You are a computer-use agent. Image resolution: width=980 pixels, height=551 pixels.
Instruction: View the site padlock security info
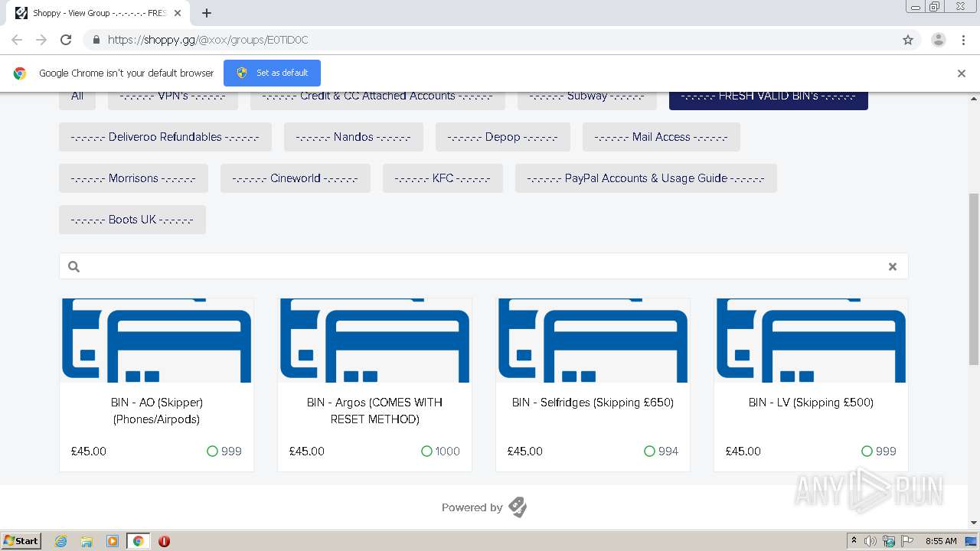96,40
